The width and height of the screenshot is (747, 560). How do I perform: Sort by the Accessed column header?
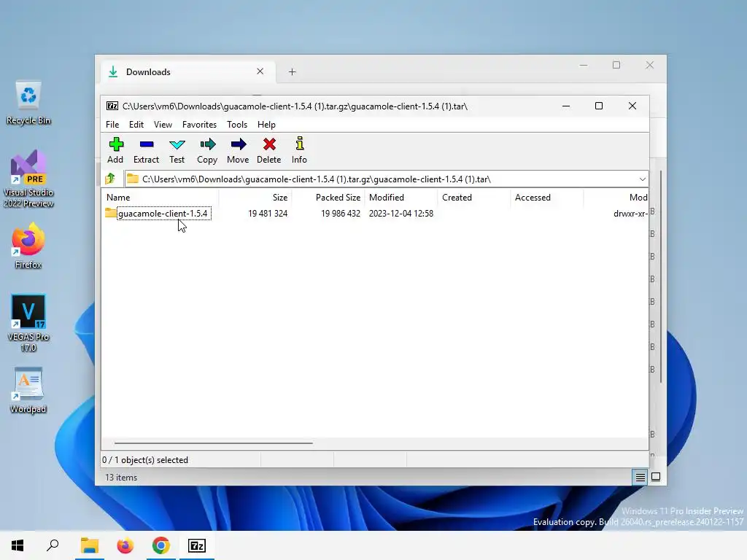546,197
